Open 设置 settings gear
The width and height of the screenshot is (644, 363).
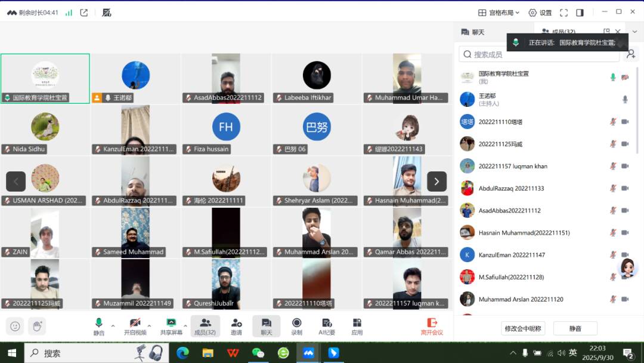[x=540, y=13]
